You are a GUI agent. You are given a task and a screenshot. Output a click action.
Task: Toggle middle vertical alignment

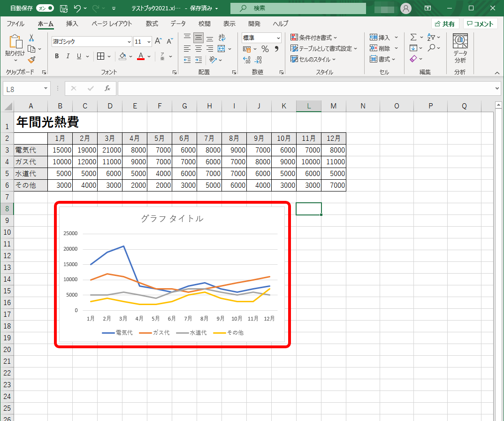(199, 38)
